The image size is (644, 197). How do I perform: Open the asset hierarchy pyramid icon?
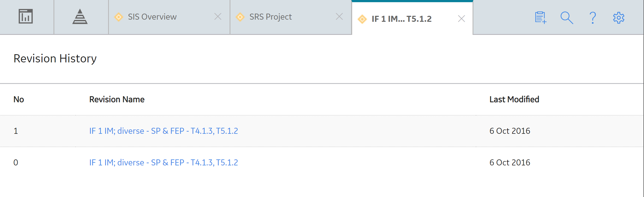coord(80,16)
